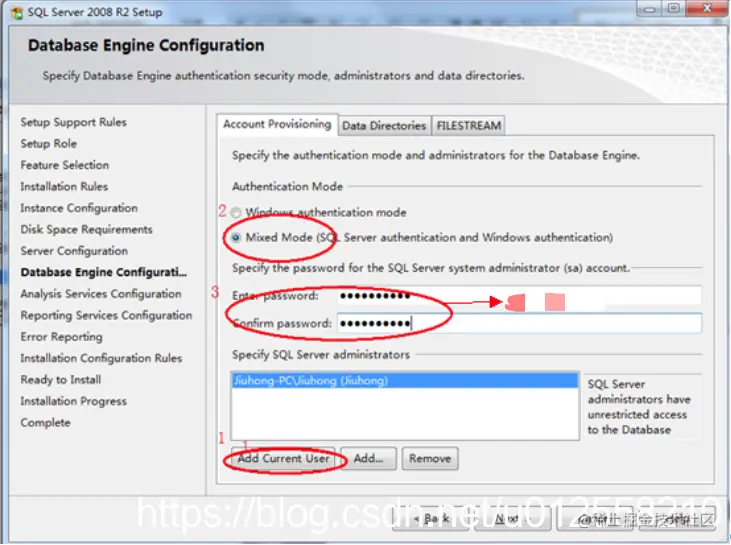Click Server Configuration step
This screenshot has height=545, width=731.
pos(74,251)
